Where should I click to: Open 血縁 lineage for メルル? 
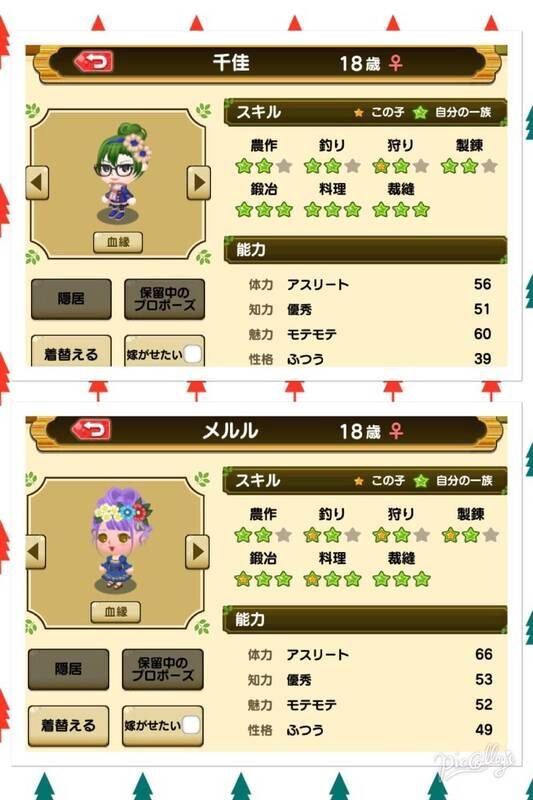(x=116, y=612)
